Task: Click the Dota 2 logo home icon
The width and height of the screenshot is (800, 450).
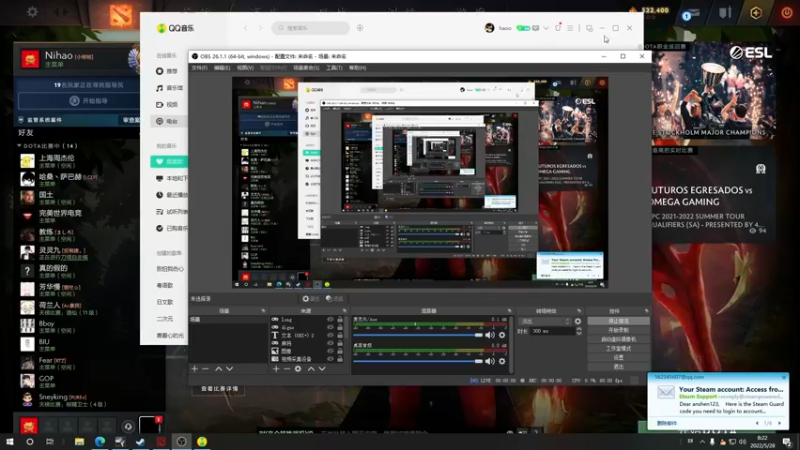Action: click(120, 14)
